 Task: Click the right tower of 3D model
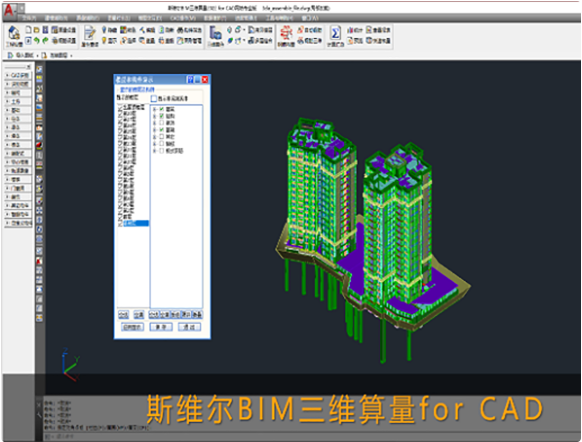tap(397, 226)
